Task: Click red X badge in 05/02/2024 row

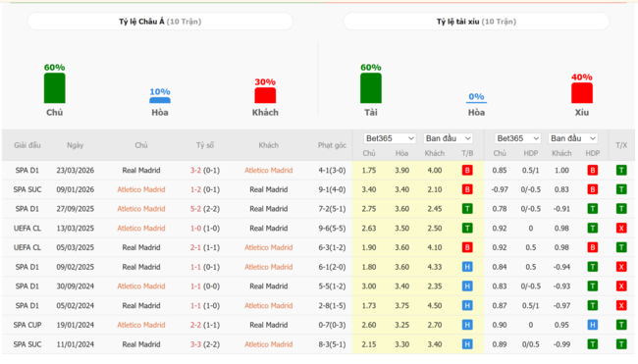Action: click(x=621, y=305)
